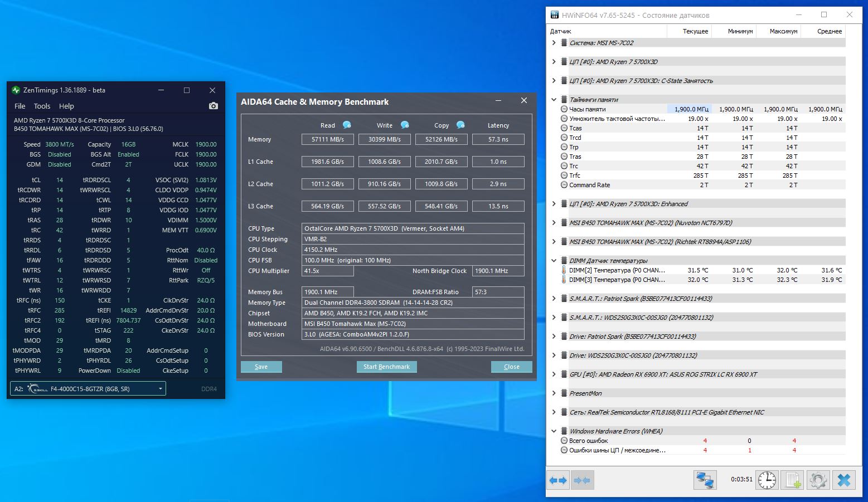Click the ProcOdt value 40.0 Ω
This screenshot has height=502, width=868.
point(206,250)
